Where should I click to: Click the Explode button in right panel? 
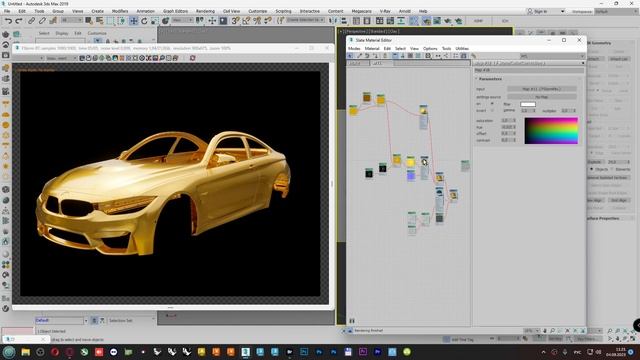(595, 162)
